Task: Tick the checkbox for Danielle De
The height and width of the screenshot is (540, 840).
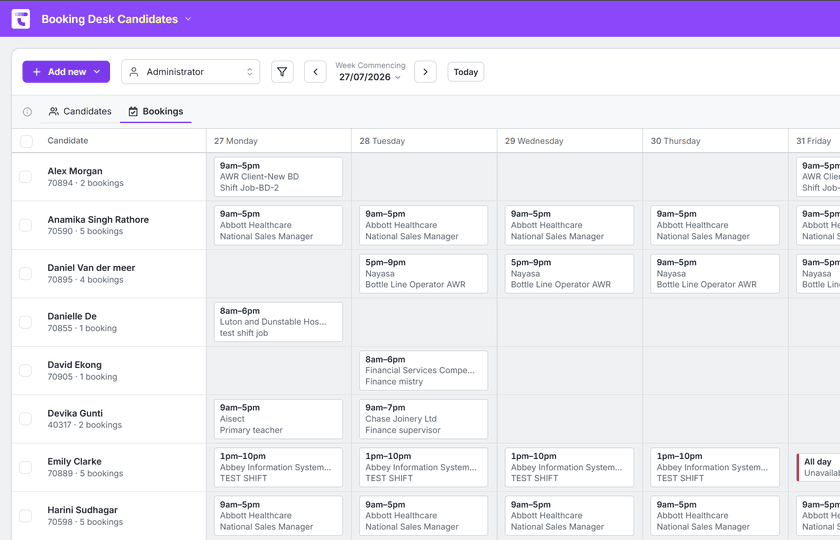Action: [26, 322]
